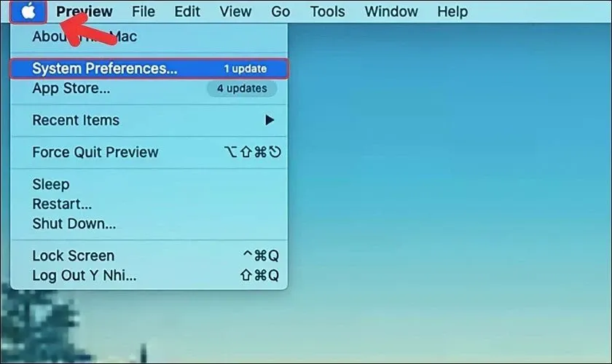Put the Mac to Sleep
This screenshot has height=364, width=612.
(51, 184)
